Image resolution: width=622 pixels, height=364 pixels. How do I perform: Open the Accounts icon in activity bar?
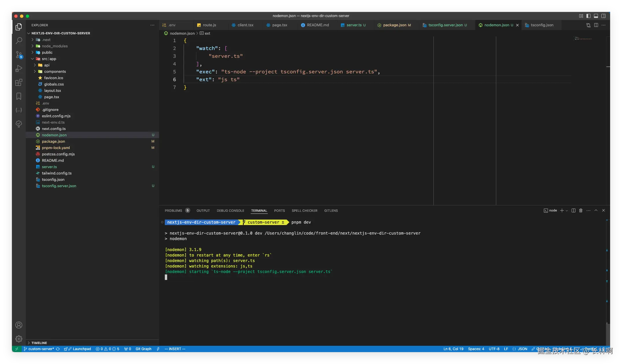pos(19,325)
